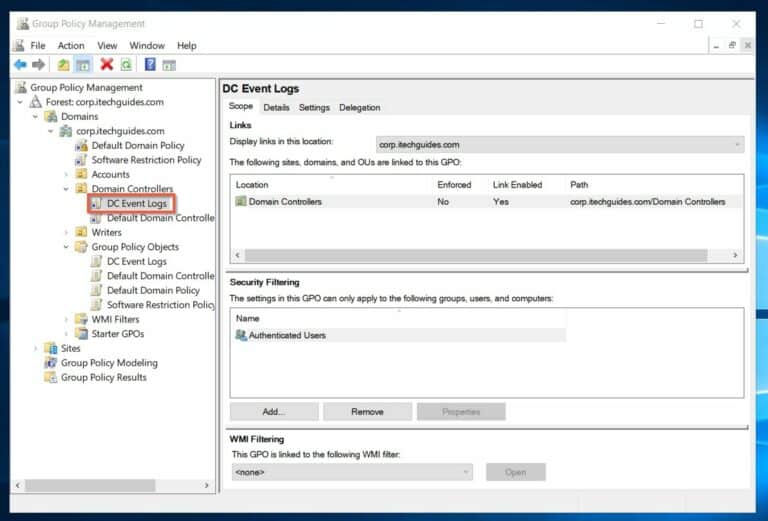The width and height of the screenshot is (768, 521).
Task: Click the Add... button
Action: click(x=274, y=411)
